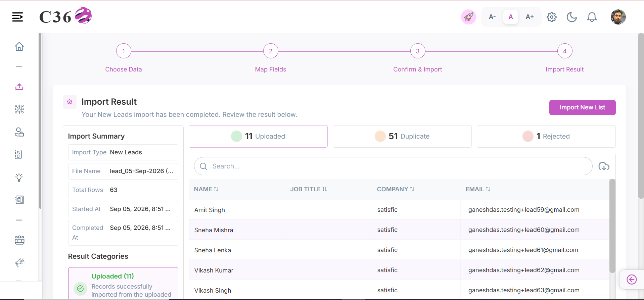The height and width of the screenshot is (300, 644).
Task: Open the user-list icon in sidebar
Action: [x=19, y=132]
